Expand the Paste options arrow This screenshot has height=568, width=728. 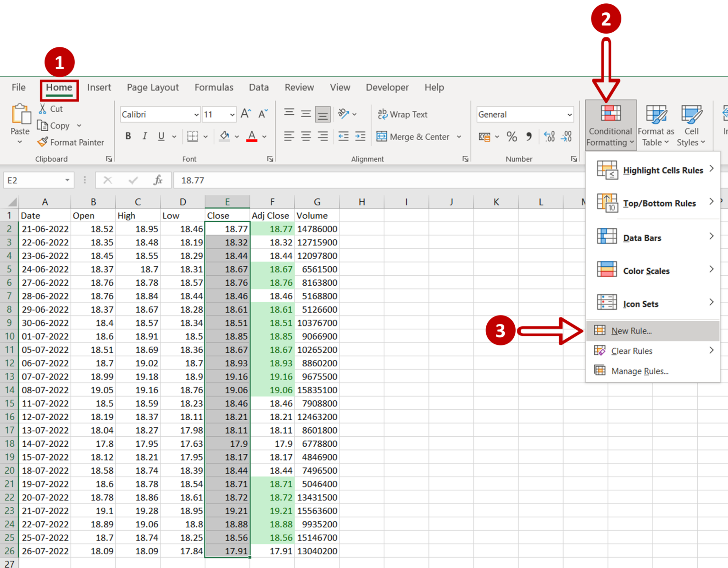pos(20,142)
